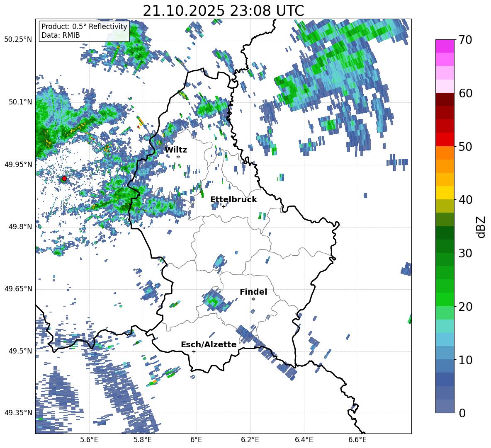
Task: Click the 6.6°E longitude label
Action: click(x=357, y=440)
